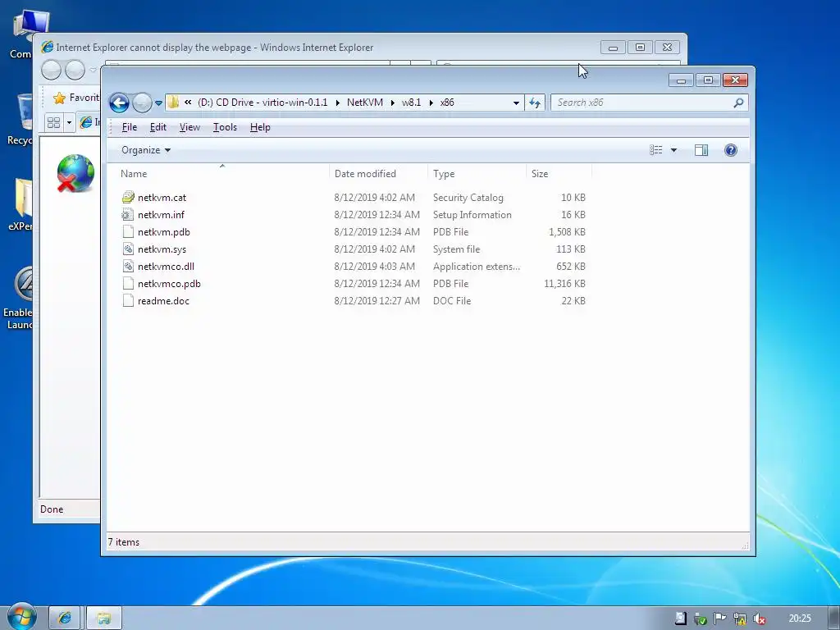Click the Explorer Forward navigation arrow

pyautogui.click(x=142, y=103)
